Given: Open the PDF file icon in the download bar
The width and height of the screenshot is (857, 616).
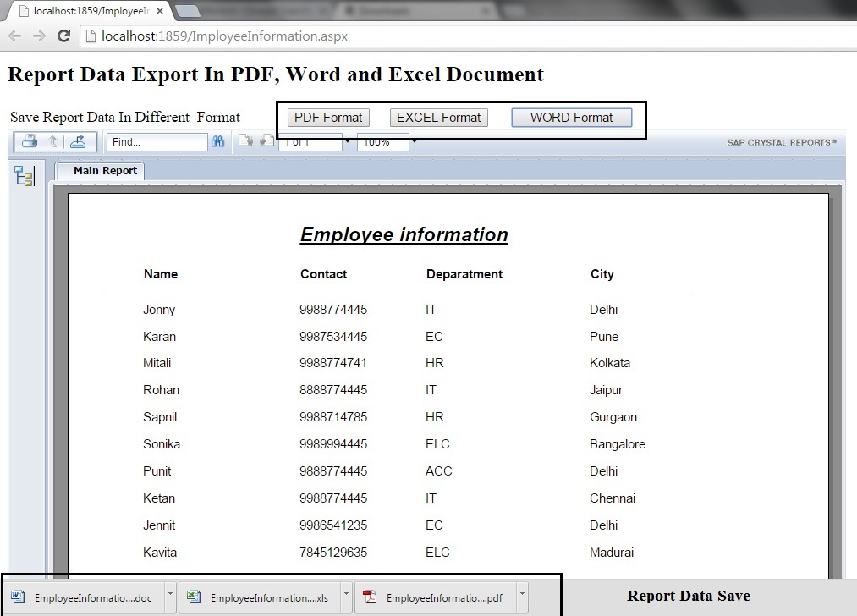Looking at the screenshot, I should click(x=369, y=597).
